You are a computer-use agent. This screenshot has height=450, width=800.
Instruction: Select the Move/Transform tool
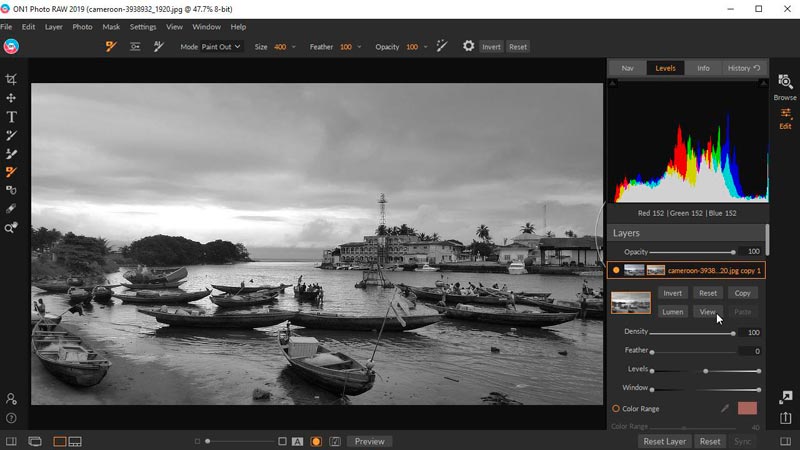point(11,98)
